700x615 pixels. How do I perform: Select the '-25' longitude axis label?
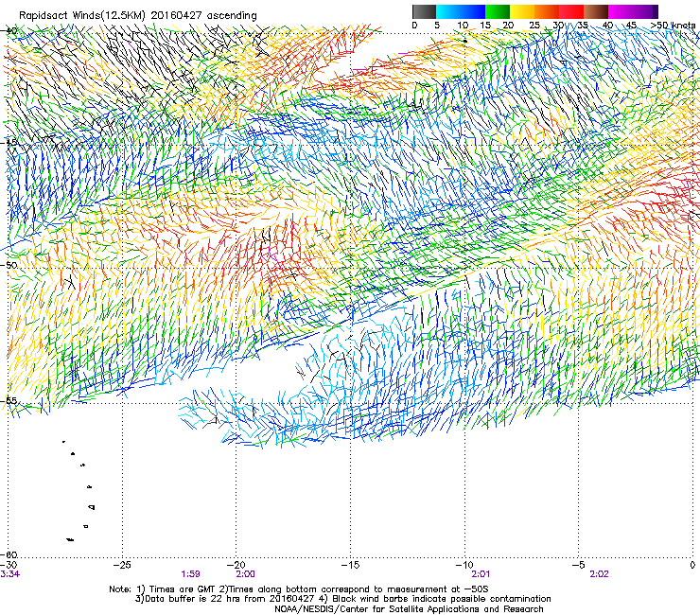(x=123, y=565)
